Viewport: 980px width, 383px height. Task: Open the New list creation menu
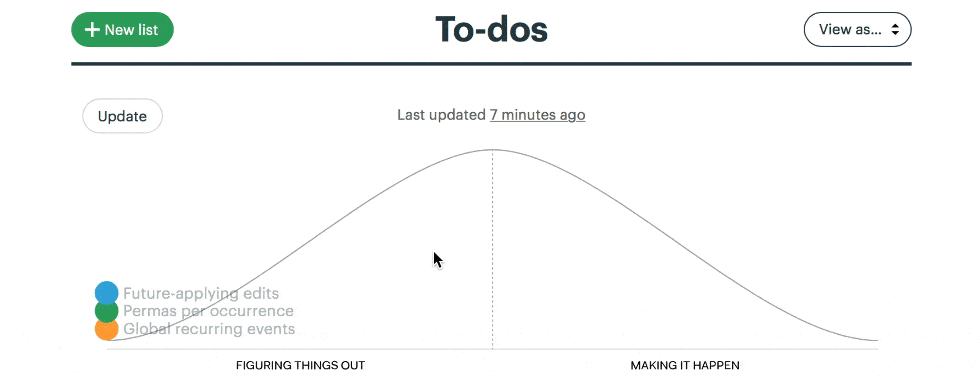point(122,29)
